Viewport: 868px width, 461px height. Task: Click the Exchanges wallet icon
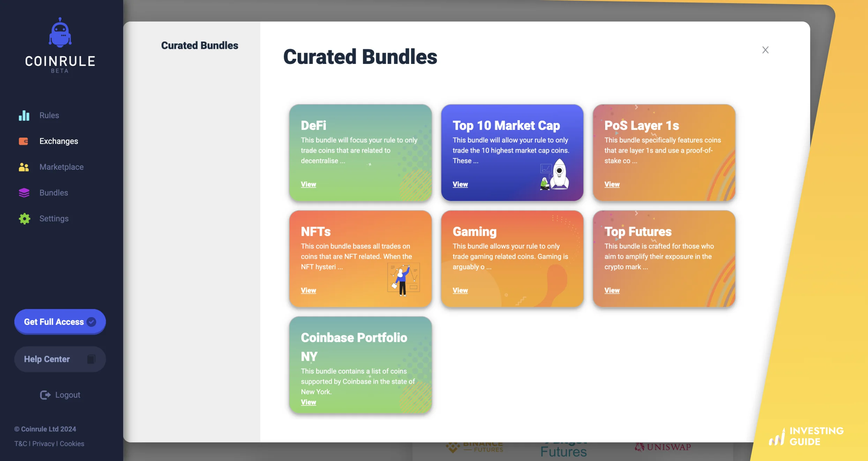[23, 141]
